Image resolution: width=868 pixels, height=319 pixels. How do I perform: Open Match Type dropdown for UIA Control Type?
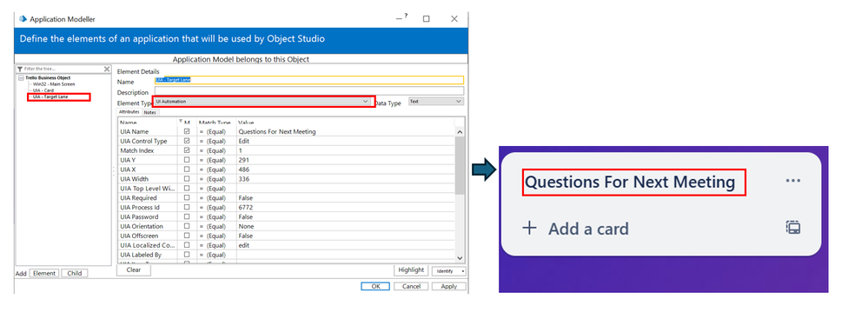(215, 141)
